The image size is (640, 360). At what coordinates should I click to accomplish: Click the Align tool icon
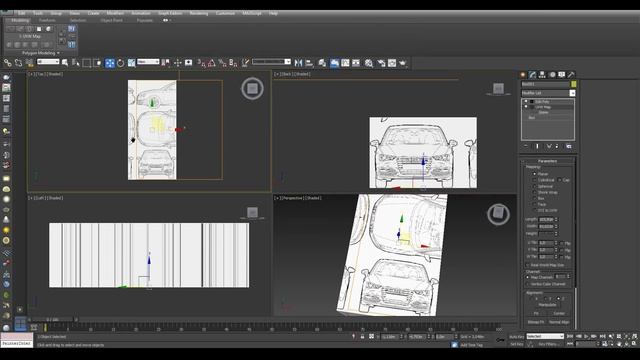(309, 63)
